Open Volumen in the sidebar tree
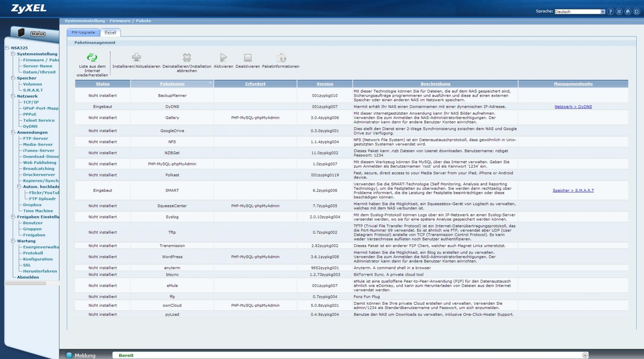Screen dimensions: 644x359 click(x=33, y=84)
